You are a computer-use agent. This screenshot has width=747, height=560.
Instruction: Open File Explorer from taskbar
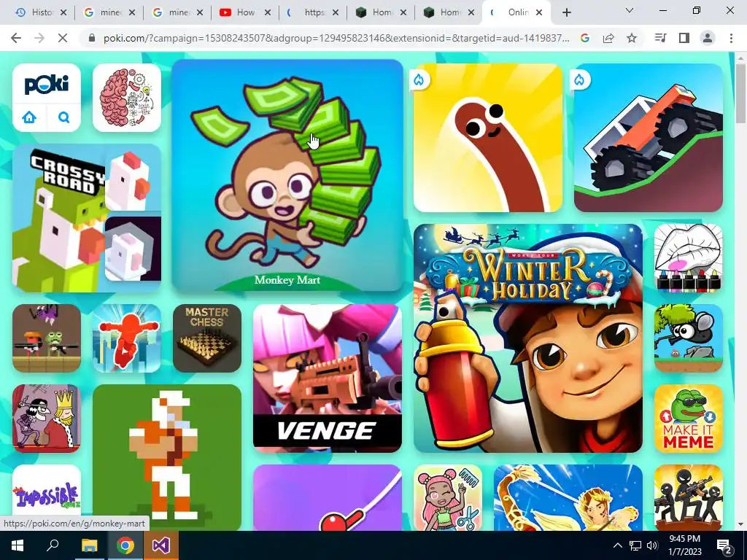point(89,545)
